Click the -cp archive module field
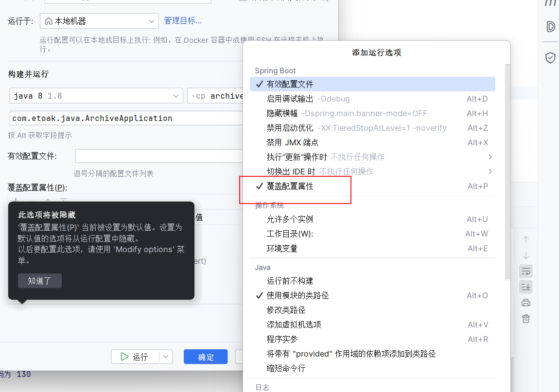The image size is (559, 392). 215,96
